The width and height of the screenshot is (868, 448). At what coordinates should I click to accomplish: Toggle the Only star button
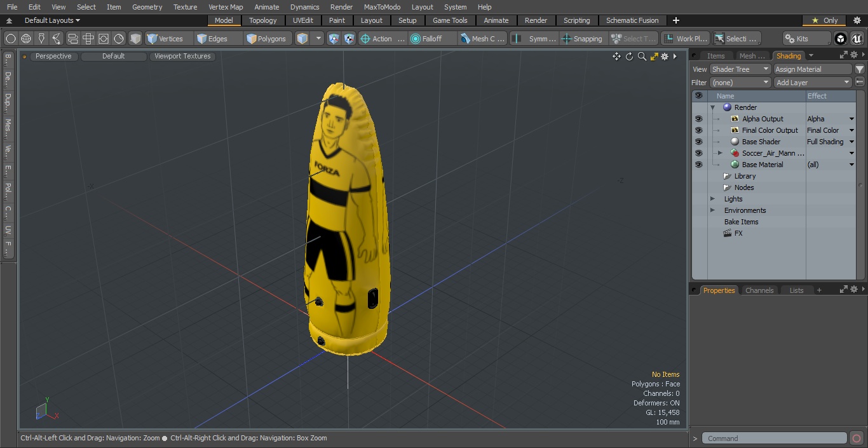point(825,20)
